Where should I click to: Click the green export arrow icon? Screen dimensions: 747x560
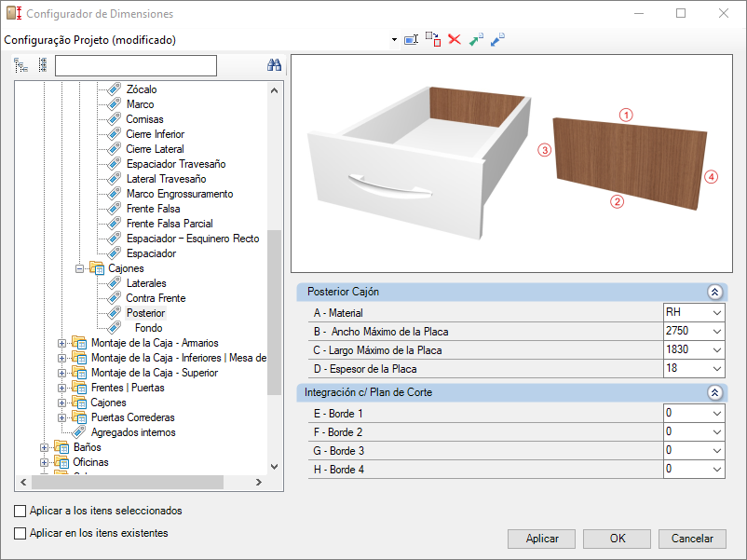tap(476, 39)
